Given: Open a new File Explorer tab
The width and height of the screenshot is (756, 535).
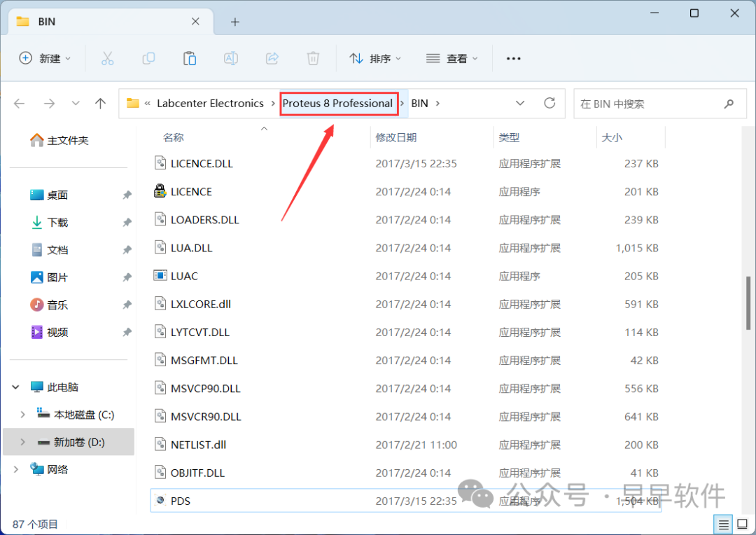Looking at the screenshot, I should point(234,22).
